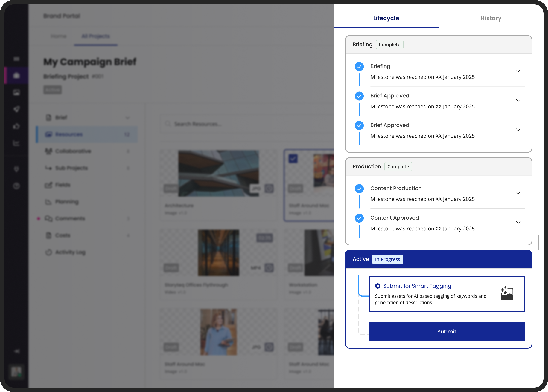Select the analytics chart icon in left rail
This screenshot has width=548, height=392.
(16, 143)
